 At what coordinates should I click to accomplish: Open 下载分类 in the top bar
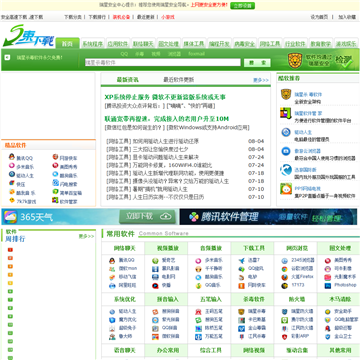tap(73, 17)
